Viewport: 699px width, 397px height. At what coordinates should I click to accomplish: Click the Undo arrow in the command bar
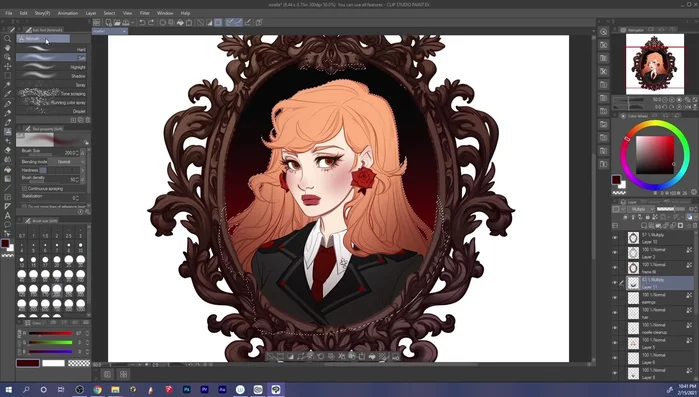pos(142,22)
